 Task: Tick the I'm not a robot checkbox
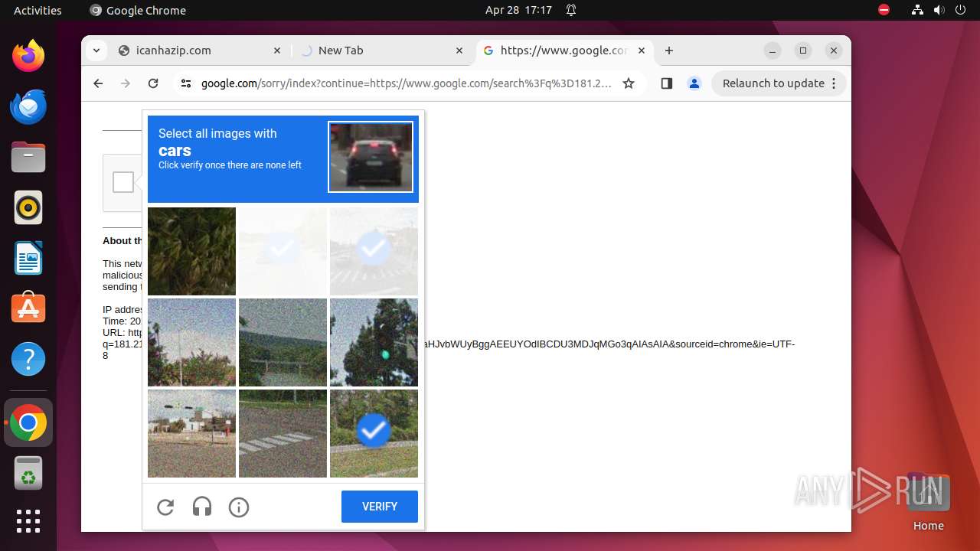pyautogui.click(x=123, y=182)
